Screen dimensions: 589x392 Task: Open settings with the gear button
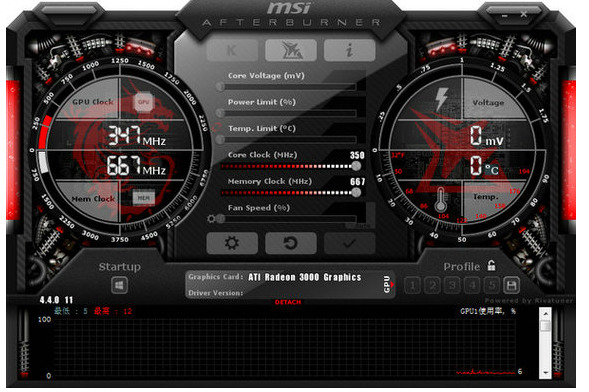click(232, 243)
